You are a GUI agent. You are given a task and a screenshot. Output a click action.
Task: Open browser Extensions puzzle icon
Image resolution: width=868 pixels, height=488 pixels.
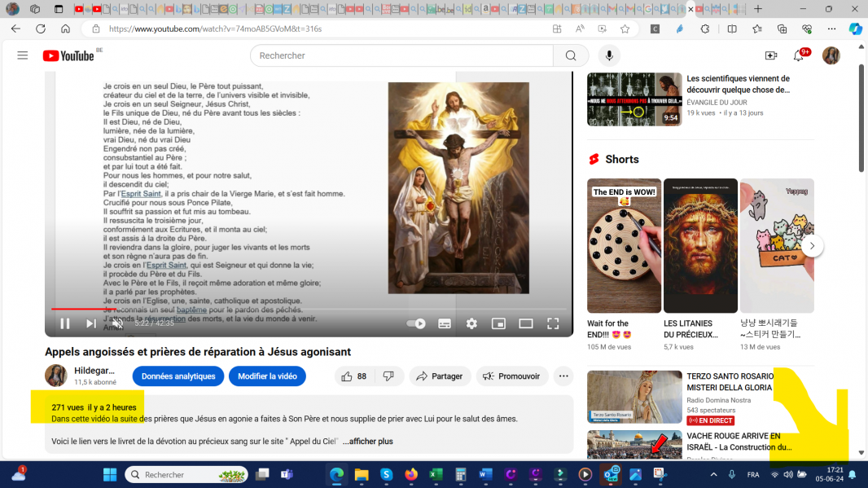click(704, 29)
